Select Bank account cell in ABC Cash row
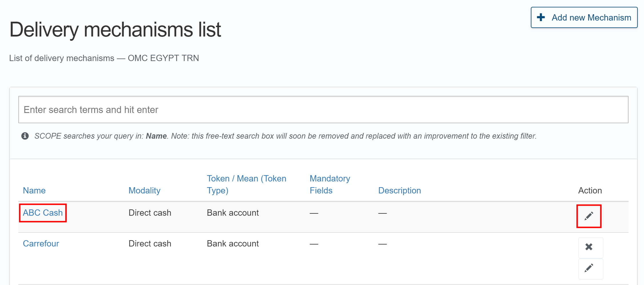644x285 pixels. tap(233, 213)
